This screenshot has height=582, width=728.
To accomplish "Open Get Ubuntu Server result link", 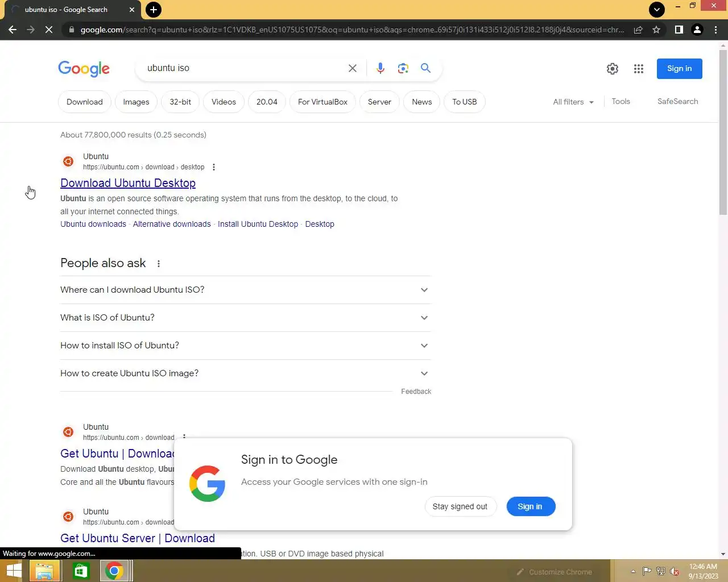I will (x=138, y=539).
